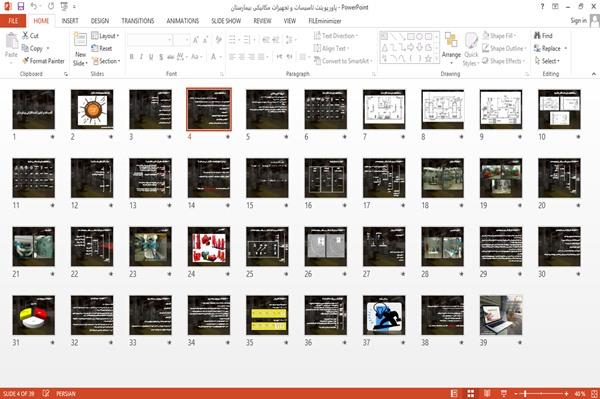Click the Reading View icon in status bar
Viewport: 600px width, 399px height.
coord(487,393)
